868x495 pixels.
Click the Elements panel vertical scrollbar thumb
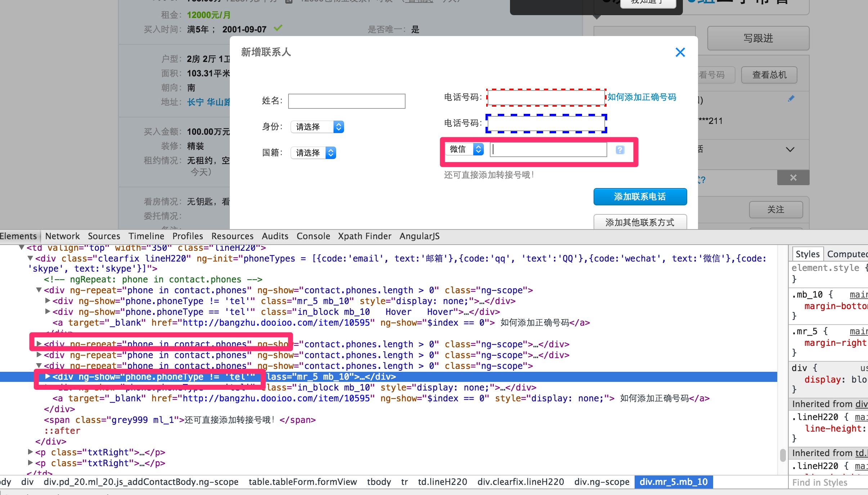783,455
